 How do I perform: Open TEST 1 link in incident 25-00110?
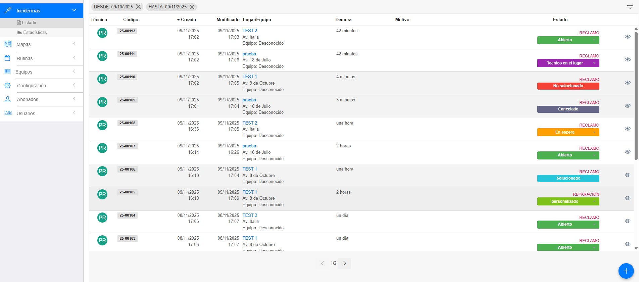pyautogui.click(x=250, y=77)
